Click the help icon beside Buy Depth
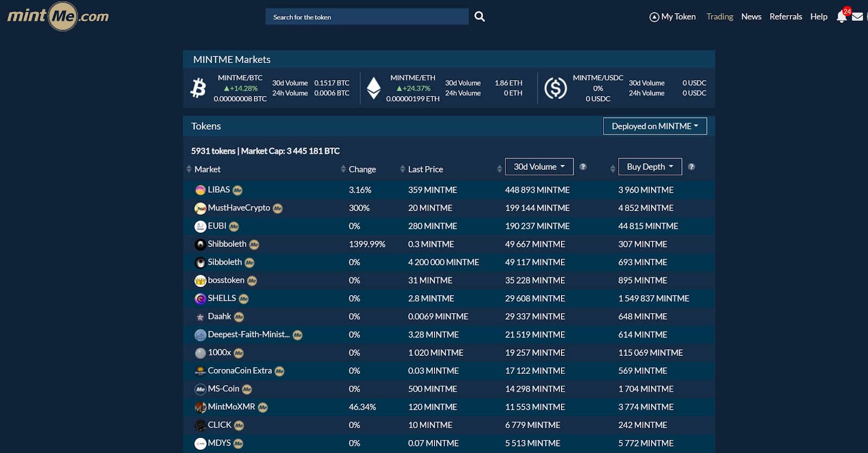 pyautogui.click(x=692, y=167)
